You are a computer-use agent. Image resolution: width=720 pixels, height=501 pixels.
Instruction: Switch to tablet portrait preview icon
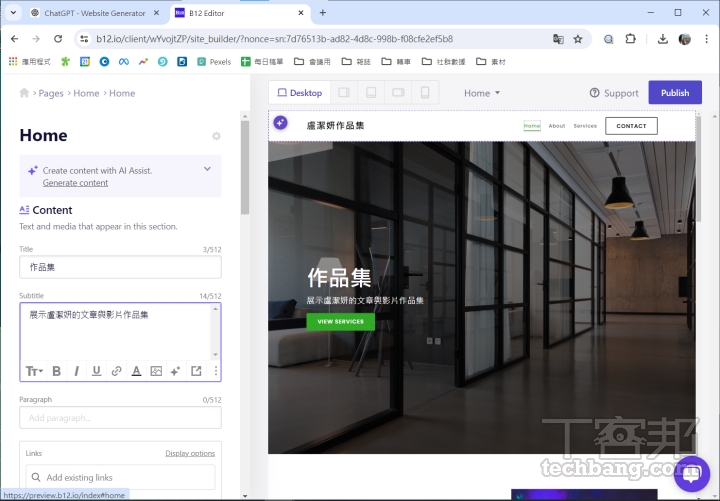371,93
